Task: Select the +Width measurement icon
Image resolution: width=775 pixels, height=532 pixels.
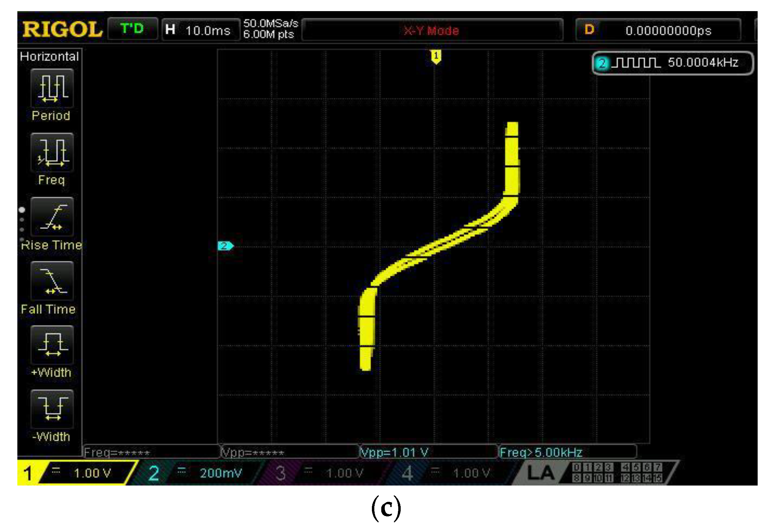Action: coord(51,345)
